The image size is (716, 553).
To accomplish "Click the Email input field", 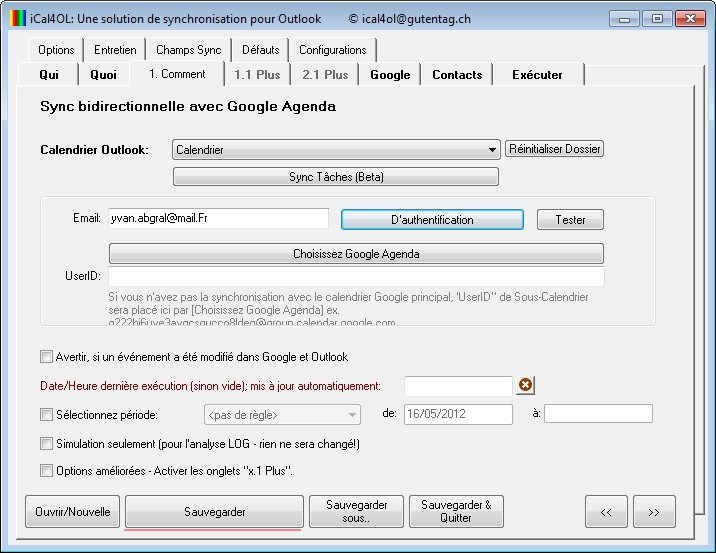I will click(x=218, y=218).
